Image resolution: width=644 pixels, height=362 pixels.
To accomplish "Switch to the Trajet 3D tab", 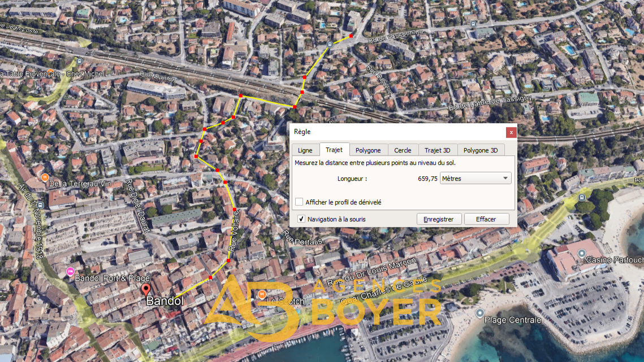I will pos(438,150).
